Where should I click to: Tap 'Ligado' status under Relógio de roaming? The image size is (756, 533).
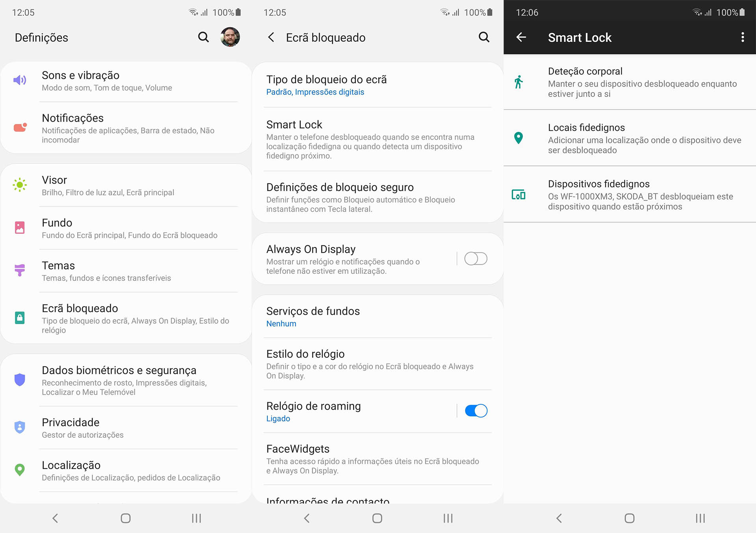point(278,418)
